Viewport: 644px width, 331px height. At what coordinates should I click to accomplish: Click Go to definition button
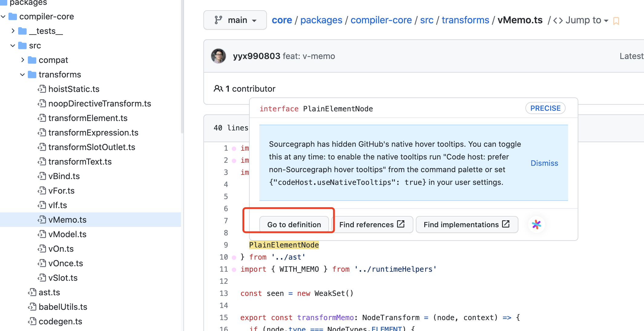click(x=294, y=224)
